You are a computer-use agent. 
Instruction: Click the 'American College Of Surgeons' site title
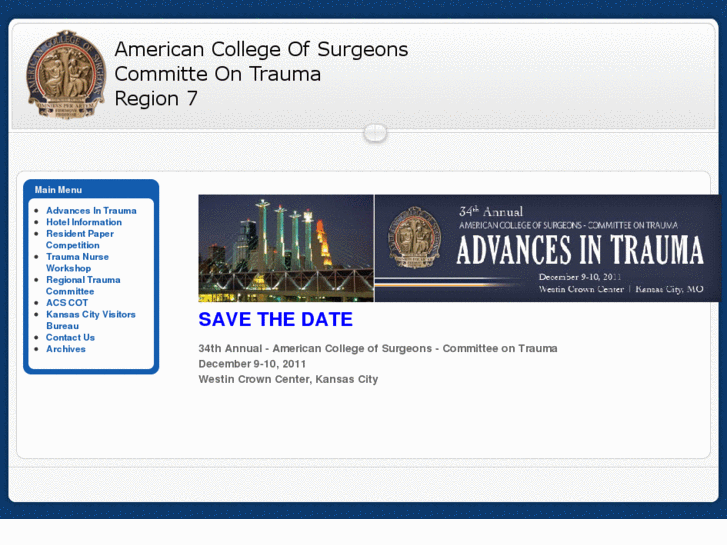pos(261,49)
